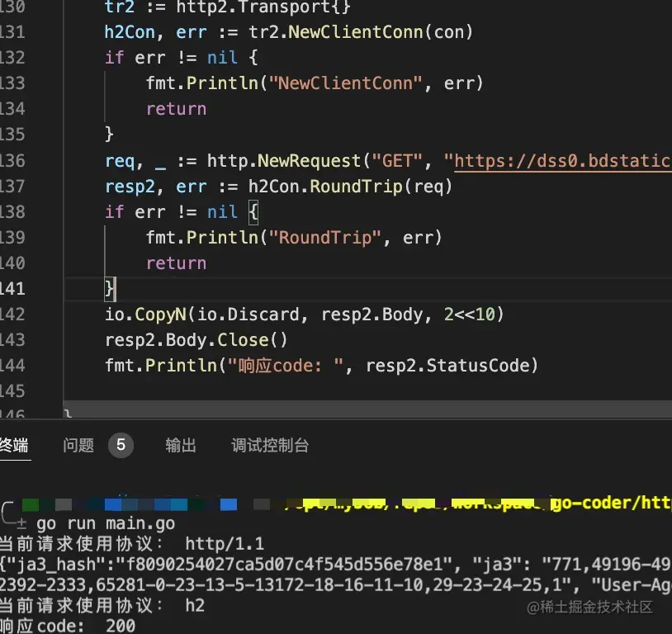Open the 调试控制台 debug console tab

click(x=270, y=445)
